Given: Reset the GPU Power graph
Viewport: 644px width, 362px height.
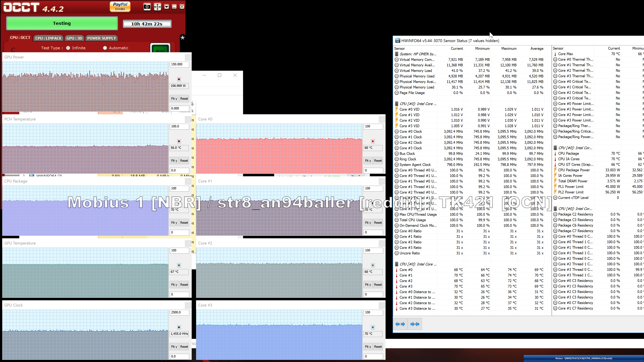Looking at the screenshot, I should click(184, 99).
